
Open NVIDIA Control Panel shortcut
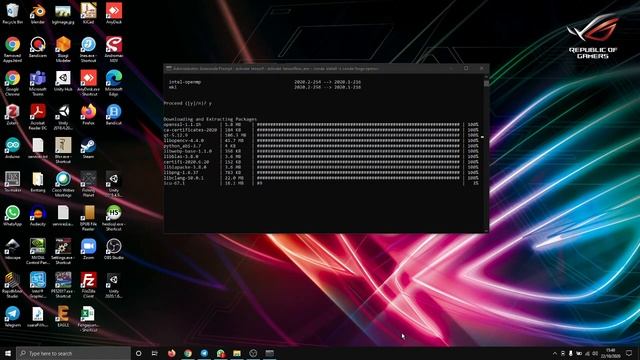(38, 252)
